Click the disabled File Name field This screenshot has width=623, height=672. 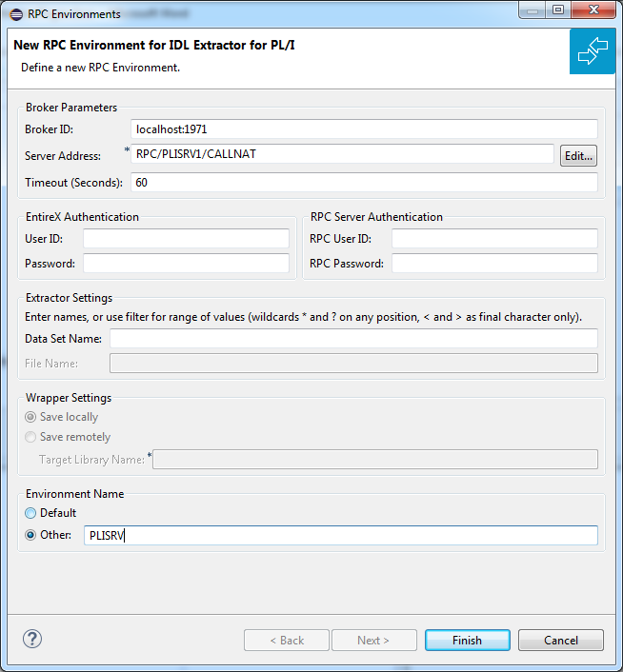pyautogui.click(x=353, y=364)
